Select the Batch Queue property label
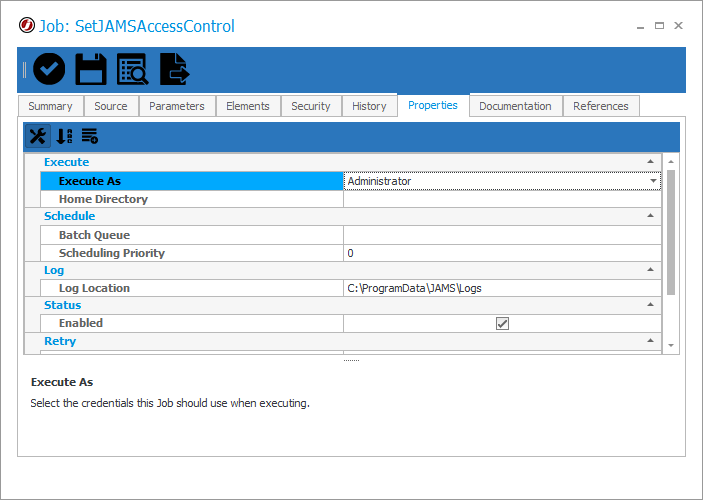703x500 pixels. [94, 235]
